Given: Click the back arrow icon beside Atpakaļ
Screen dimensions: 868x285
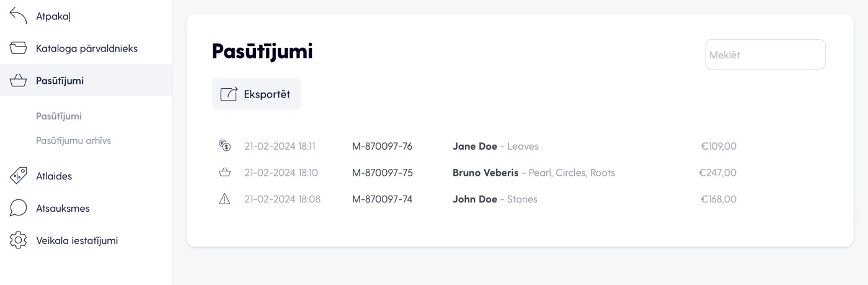Looking at the screenshot, I should click(18, 16).
